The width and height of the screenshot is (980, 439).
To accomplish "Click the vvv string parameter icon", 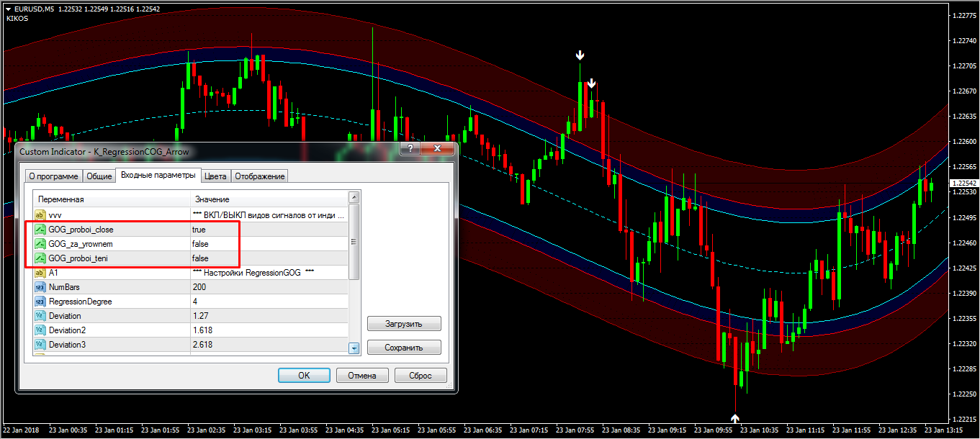I will 40,215.
